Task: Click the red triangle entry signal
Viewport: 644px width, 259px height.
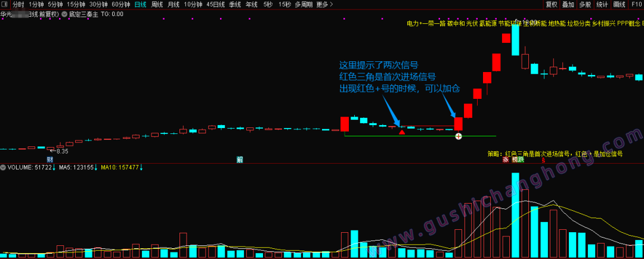Action: (x=402, y=132)
